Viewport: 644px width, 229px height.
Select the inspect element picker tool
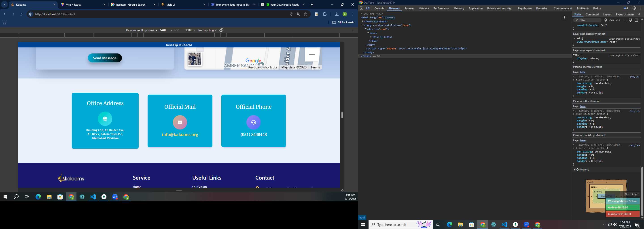[362, 8]
